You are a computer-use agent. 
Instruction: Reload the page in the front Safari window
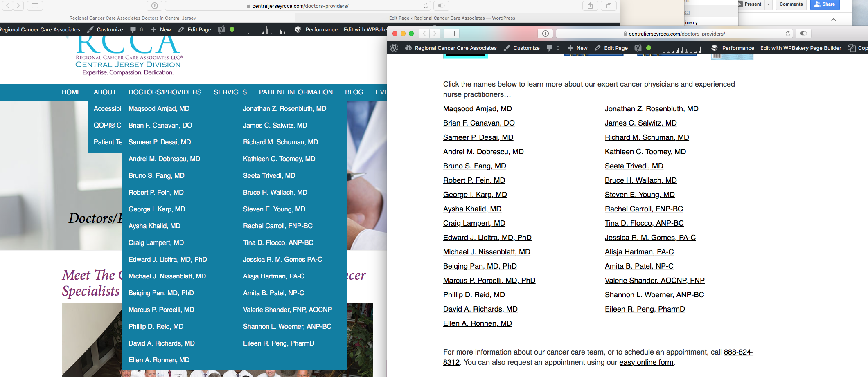(x=788, y=34)
